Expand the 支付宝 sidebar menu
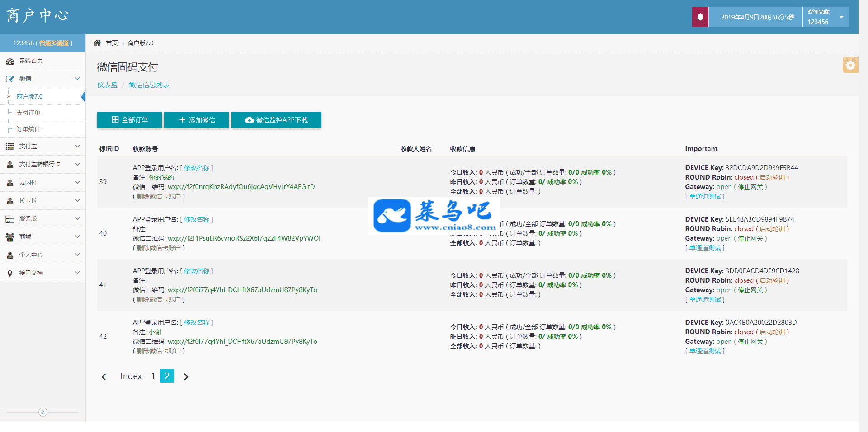The width and height of the screenshot is (868, 432). click(42, 147)
